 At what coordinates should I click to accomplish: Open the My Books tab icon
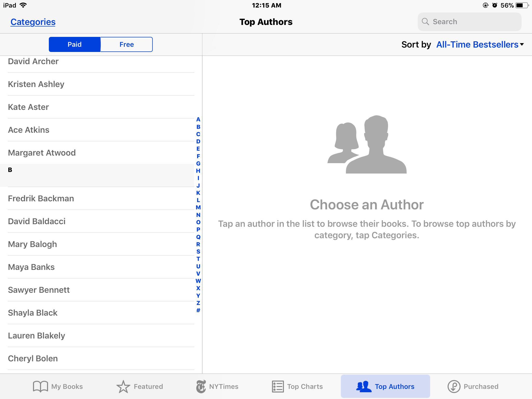[x=41, y=387]
